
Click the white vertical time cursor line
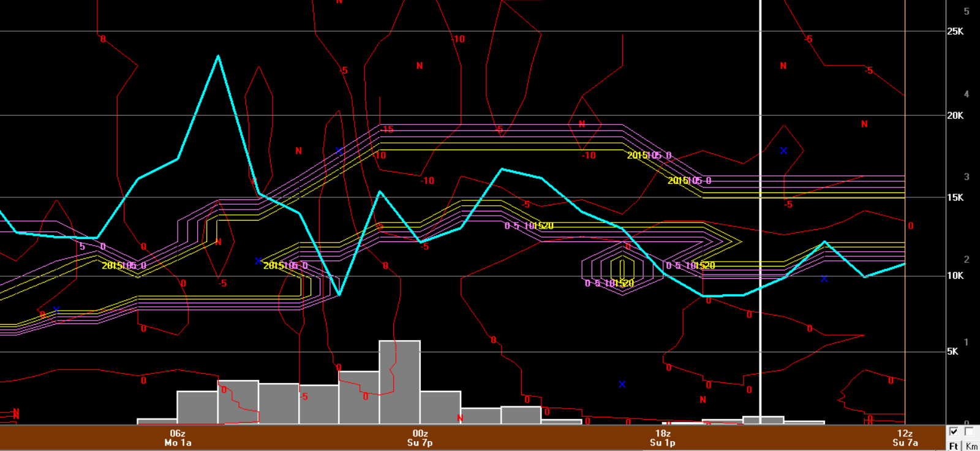click(x=760, y=184)
